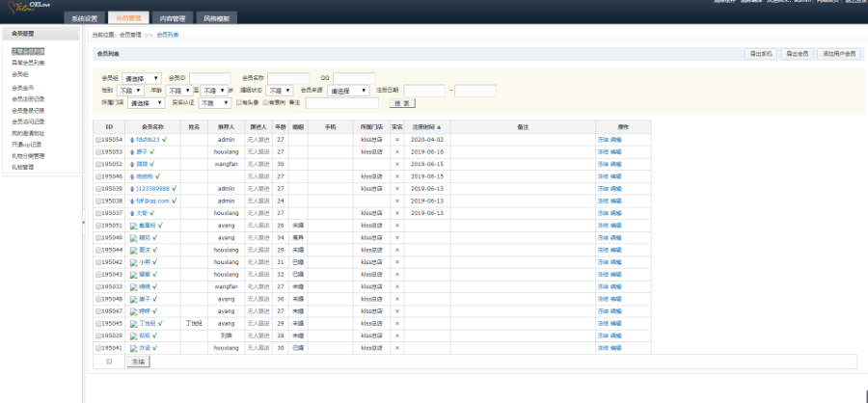868x403 pixels.
Task: Click the 会员ID input field
Action: (209, 78)
